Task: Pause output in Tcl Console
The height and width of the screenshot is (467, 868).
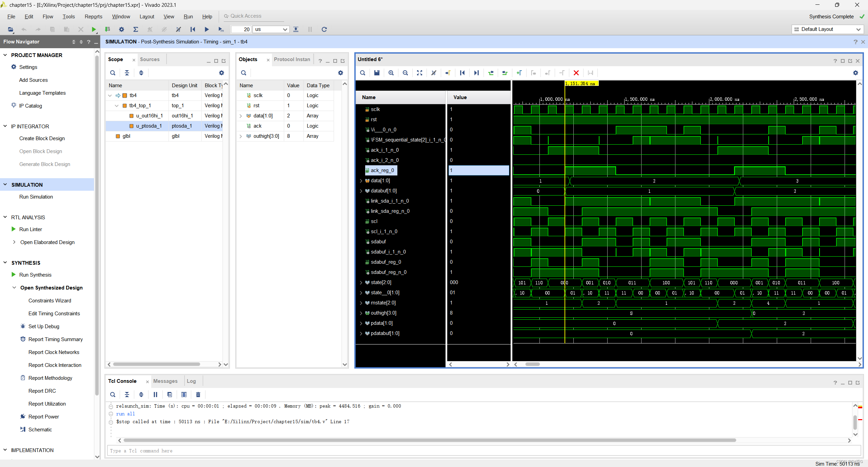Action: click(155, 394)
